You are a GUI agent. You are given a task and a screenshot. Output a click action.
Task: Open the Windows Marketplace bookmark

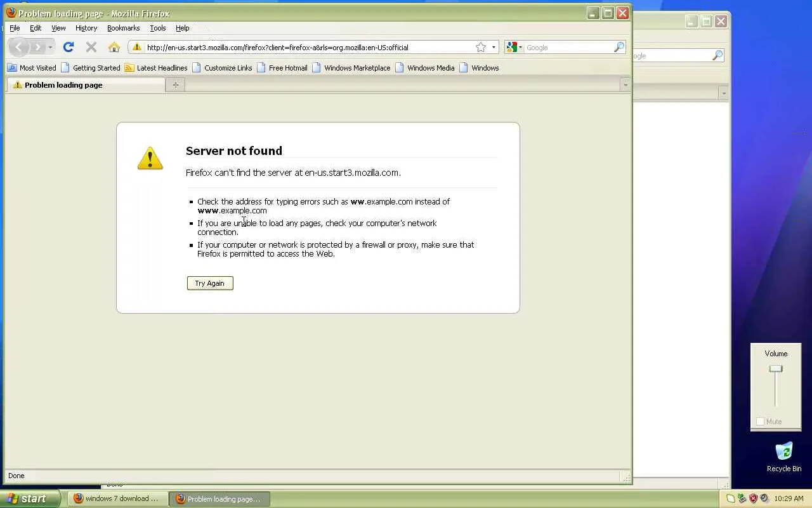click(351, 68)
